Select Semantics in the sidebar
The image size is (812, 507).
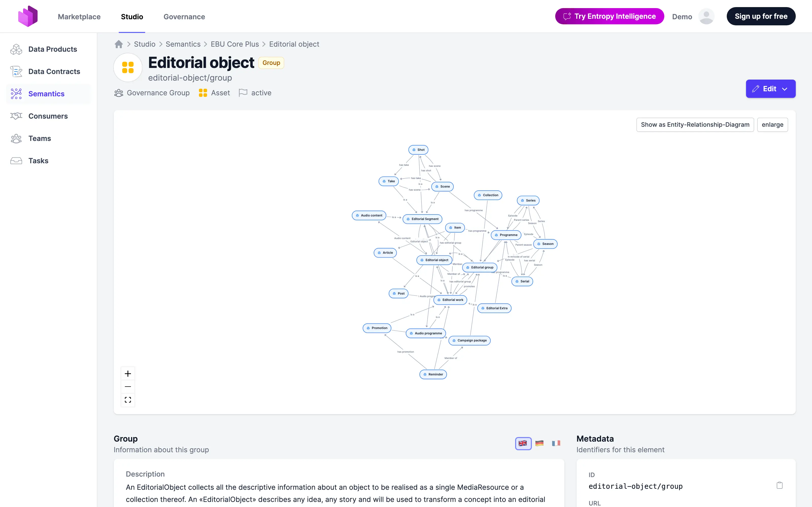(46, 94)
